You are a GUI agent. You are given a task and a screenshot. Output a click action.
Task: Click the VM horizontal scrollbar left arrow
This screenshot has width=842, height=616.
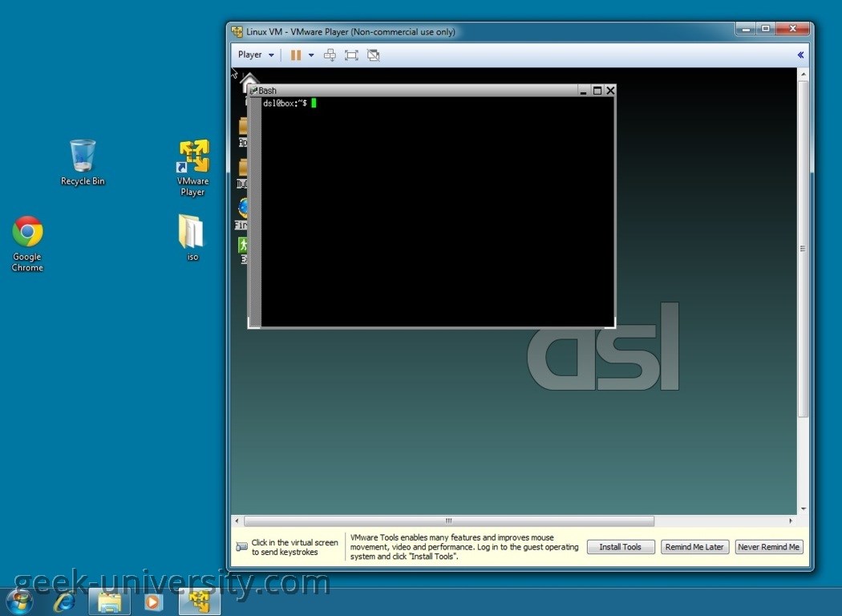[x=237, y=521]
